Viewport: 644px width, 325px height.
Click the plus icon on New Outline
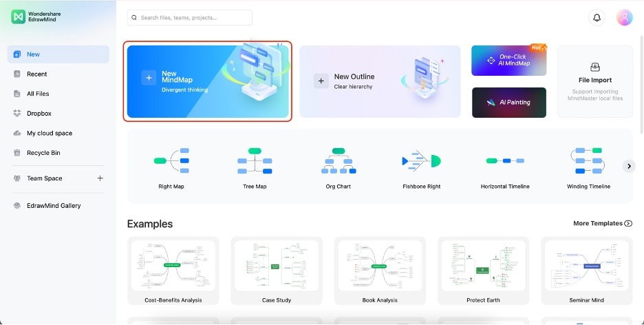[x=321, y=81]
